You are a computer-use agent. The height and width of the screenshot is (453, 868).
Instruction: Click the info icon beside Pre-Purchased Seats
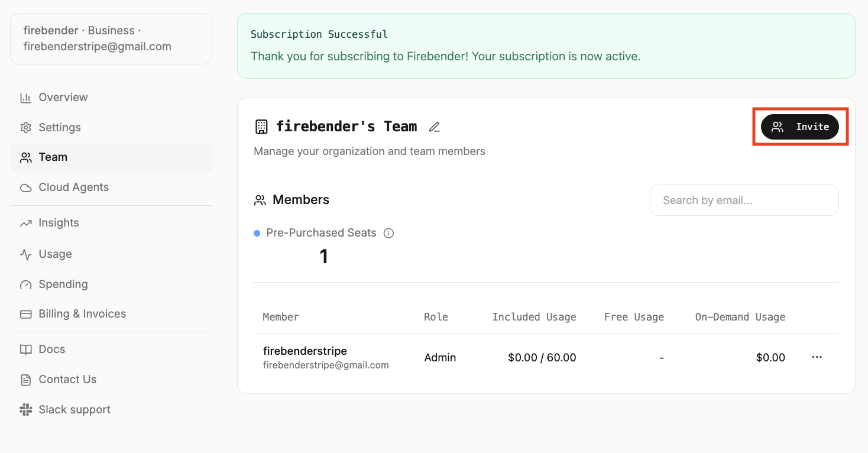pos(388,233)
